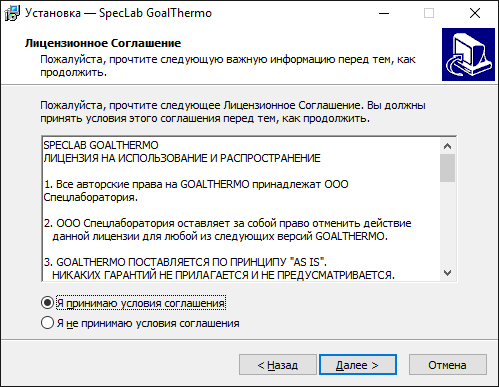Viewport: 499px width, 387px height.
Task: Click the license text scrollbar thumb
Action: tap(447, 168)
